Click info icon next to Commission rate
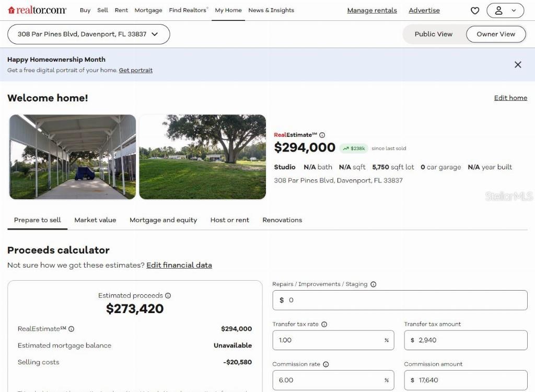535x392 pixels. coord(325,364)
